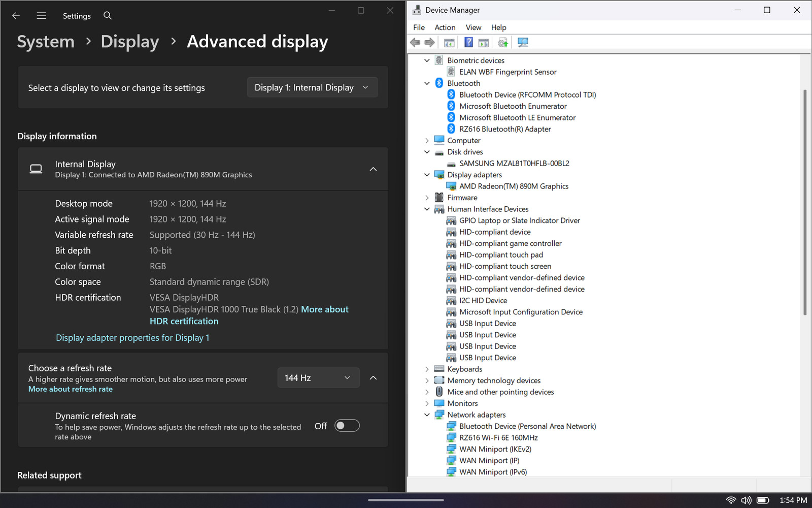
Task: Open the Settings search icon
Action: (108, 16)
